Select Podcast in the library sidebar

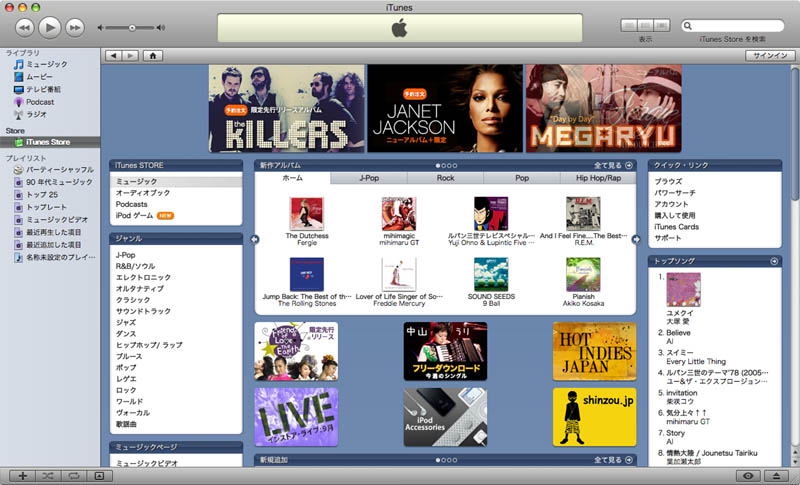[x=40, y=102]
